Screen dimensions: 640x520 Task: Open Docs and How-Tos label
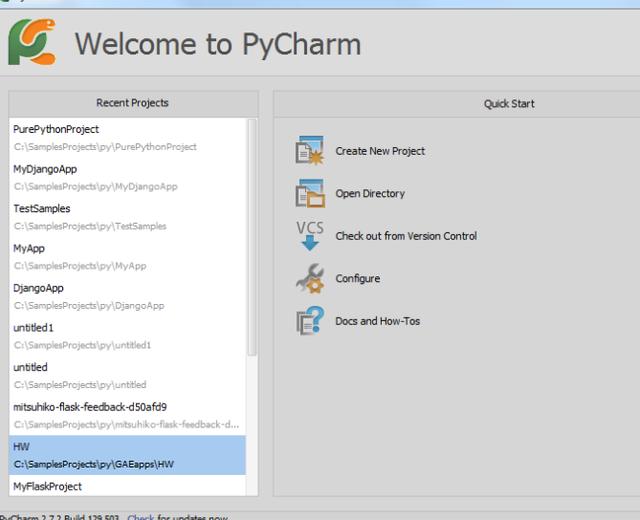(x=378, y=321)
